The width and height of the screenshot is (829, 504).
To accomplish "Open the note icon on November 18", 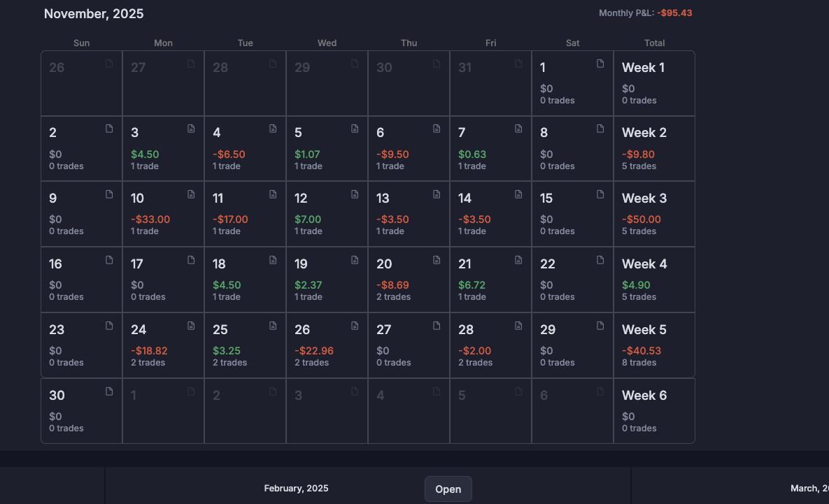I will pos(273,260).
